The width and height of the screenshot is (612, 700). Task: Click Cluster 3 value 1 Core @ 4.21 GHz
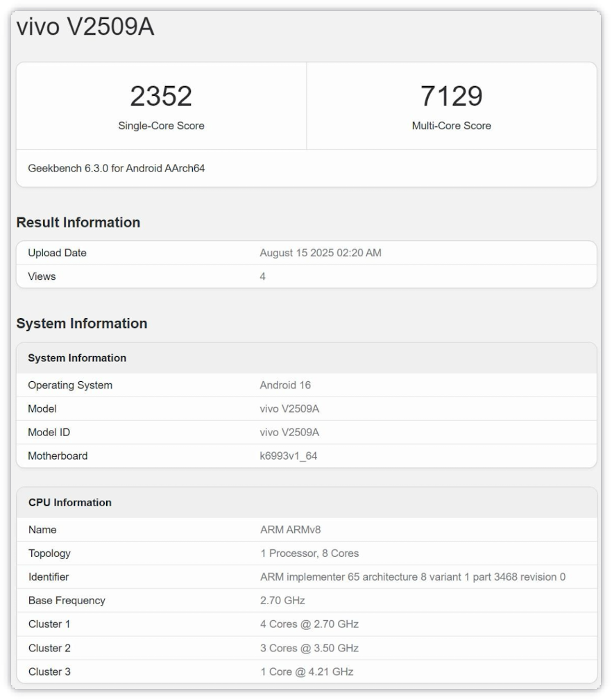click(307, 672)
